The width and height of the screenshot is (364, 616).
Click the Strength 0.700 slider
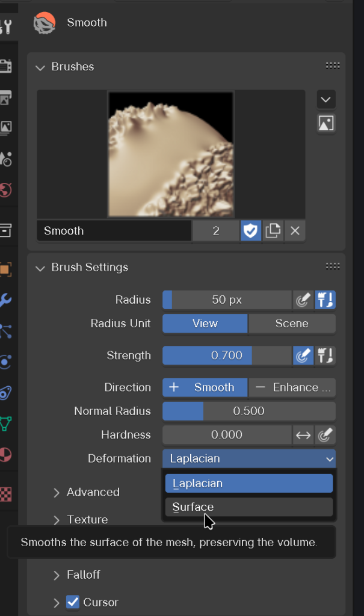point(227,356)
